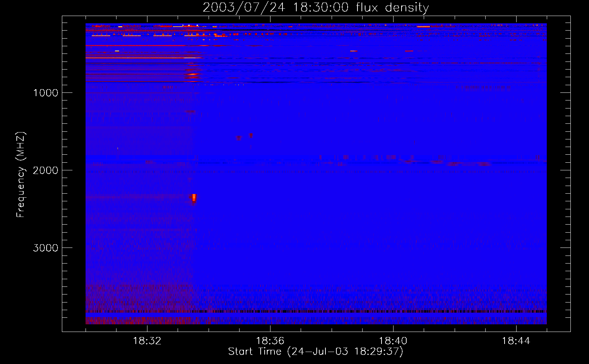Click the 'Start Time (24-Jul-03 18:29:37)' label
Screen dimensions: 589x364
[316, 352]
